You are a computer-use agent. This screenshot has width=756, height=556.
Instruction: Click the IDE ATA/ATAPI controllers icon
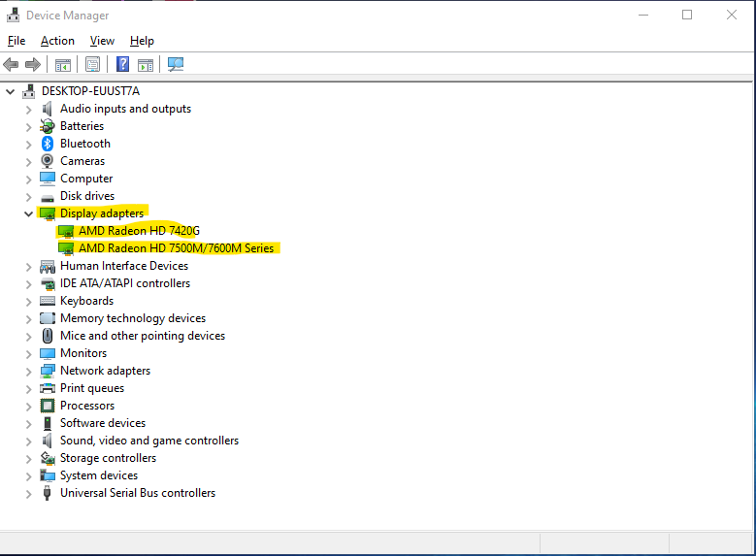point(48,283)
